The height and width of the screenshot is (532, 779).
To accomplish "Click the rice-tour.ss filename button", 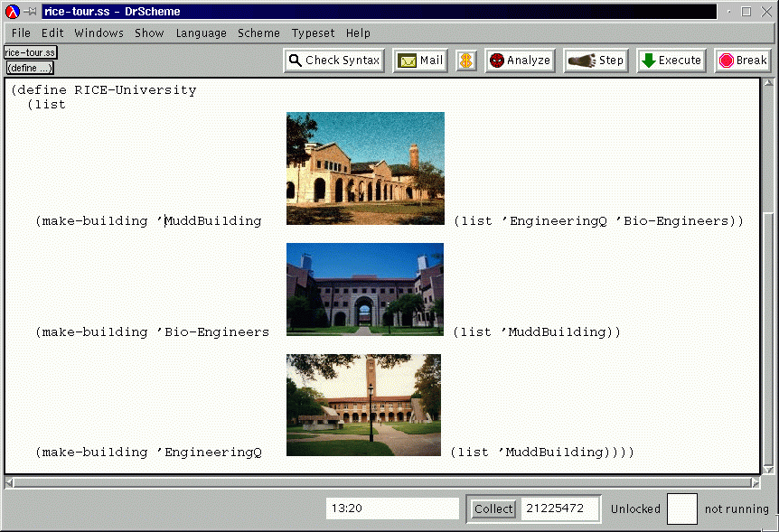I will pos(30,53).
